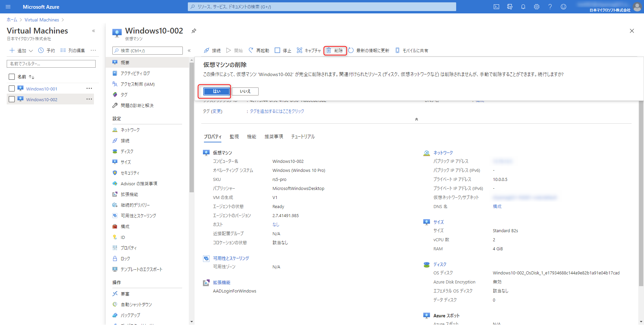Sort VM list by 名前 arrows
Screen dimensions: 644x325
(x=32, y=77)
